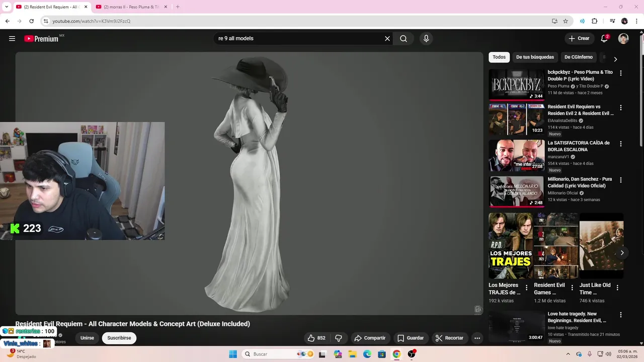Screen dimensions: 644x362
Task: Open the tab search dropdown arrow
Action: (6, 7)
